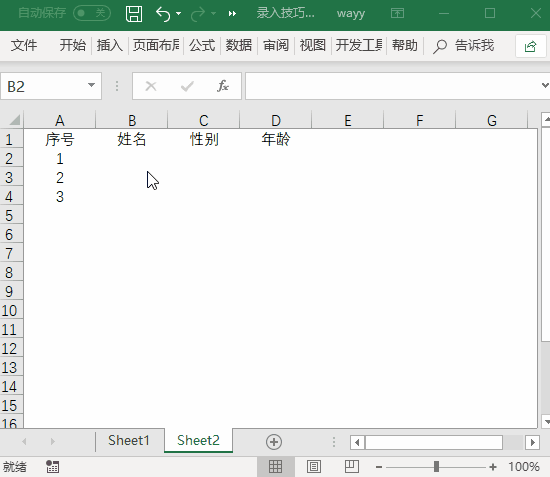Click the Cancel X formula icon

151,86
